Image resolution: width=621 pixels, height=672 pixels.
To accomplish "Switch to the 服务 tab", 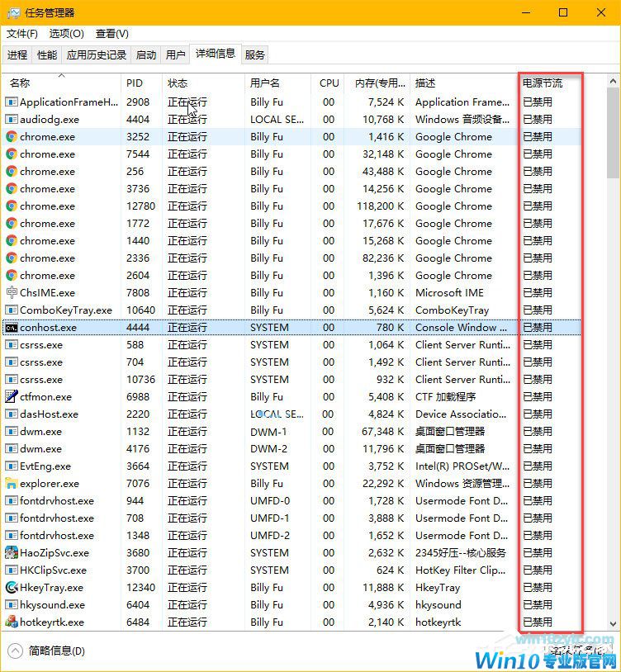I will 254,54.
